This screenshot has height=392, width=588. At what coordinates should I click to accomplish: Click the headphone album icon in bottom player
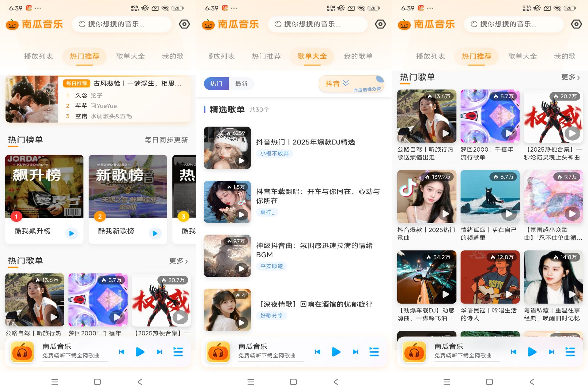point(22,352)
